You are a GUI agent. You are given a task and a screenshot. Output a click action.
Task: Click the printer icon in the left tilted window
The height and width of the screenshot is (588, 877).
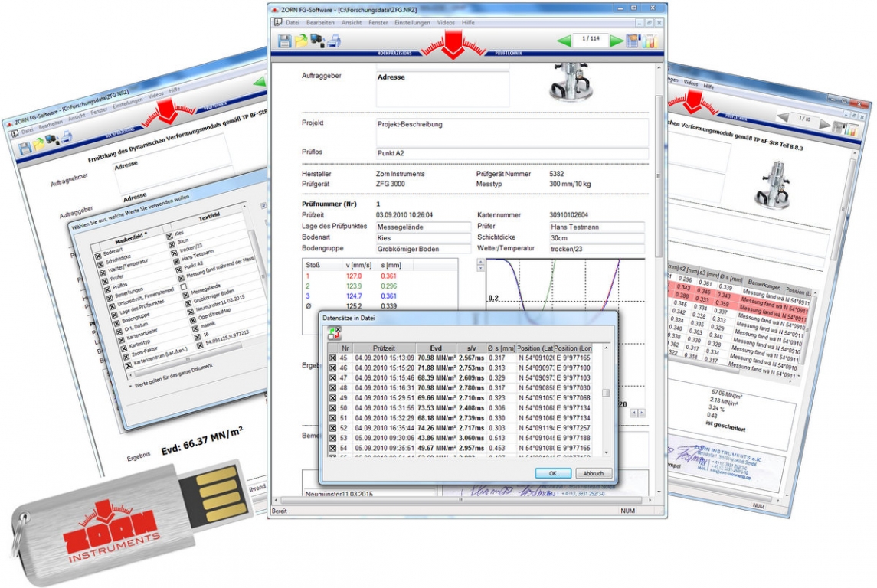67,136
